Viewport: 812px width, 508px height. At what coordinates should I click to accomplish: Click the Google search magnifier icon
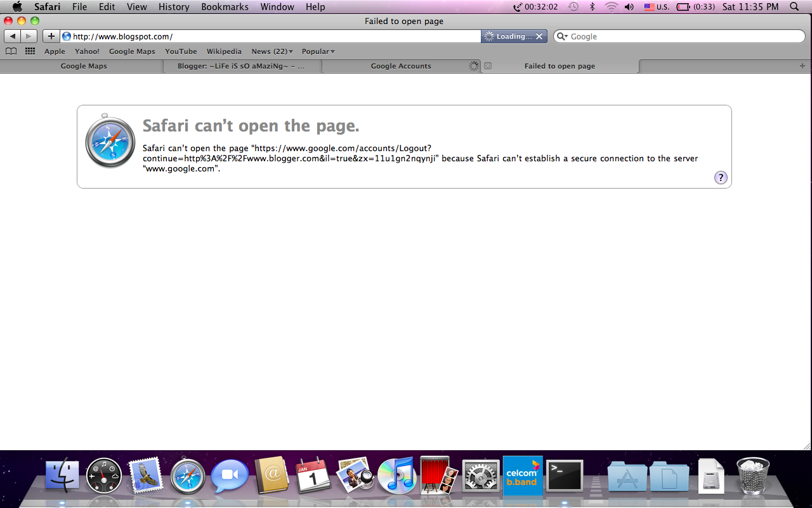click(561, 36)
